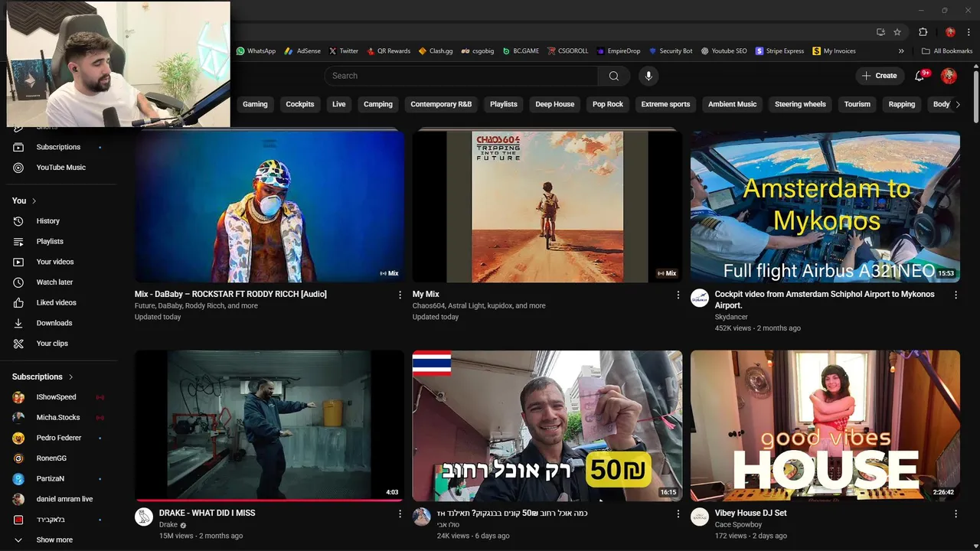Show hidden bookmarks overflow chevron

[x=901, y=51]
